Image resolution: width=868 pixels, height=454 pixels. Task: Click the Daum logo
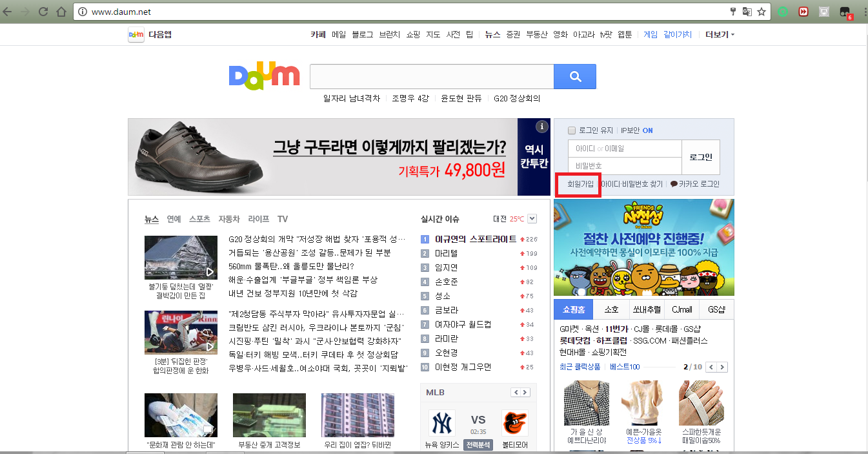click(265, 76)
